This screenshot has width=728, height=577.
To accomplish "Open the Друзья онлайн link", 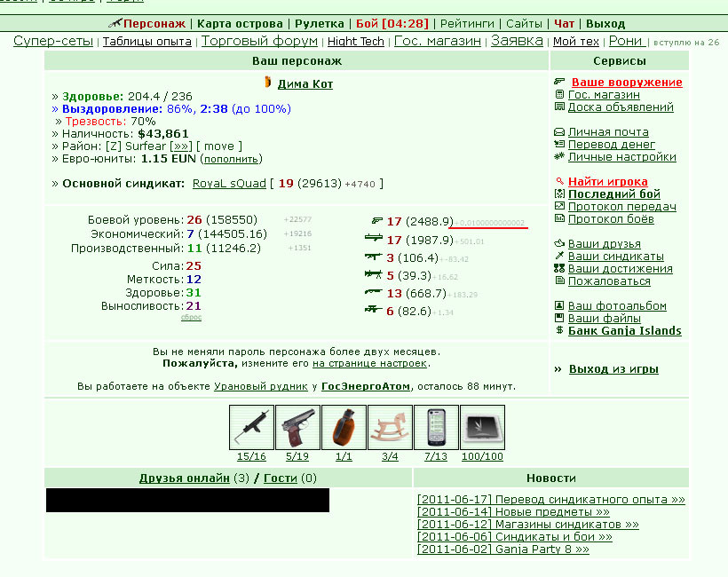I will click(x=185, y=478).
